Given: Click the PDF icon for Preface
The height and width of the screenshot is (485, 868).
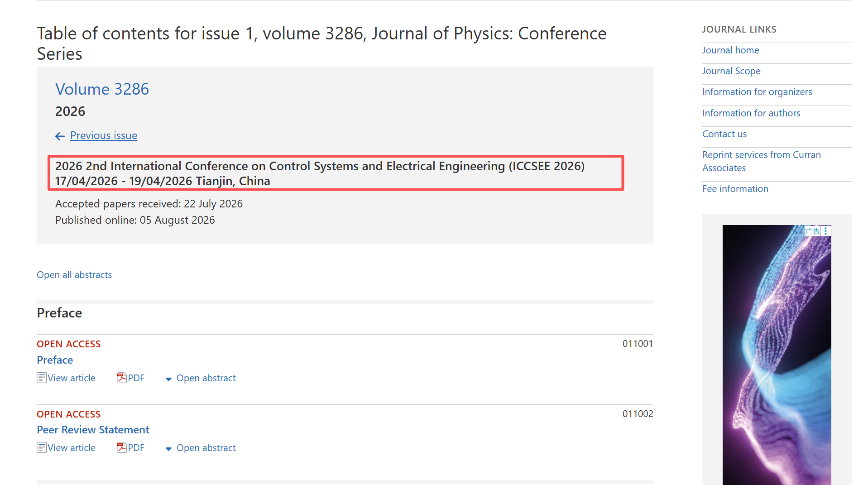Looking at the screenshot, I should click(x=121, y=378).
